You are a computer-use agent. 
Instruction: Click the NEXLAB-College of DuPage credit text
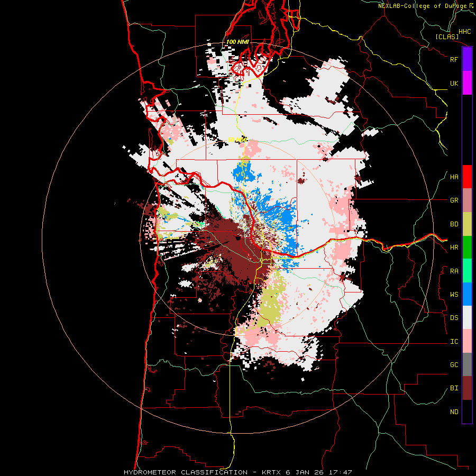[426, 6]
